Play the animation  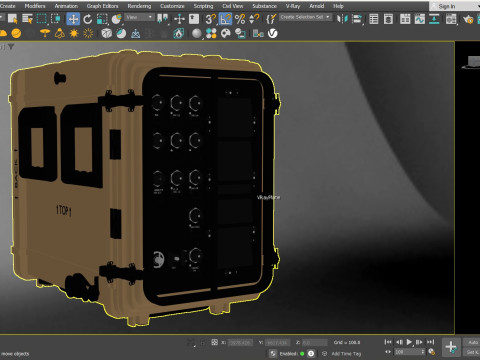pos(409,342)
